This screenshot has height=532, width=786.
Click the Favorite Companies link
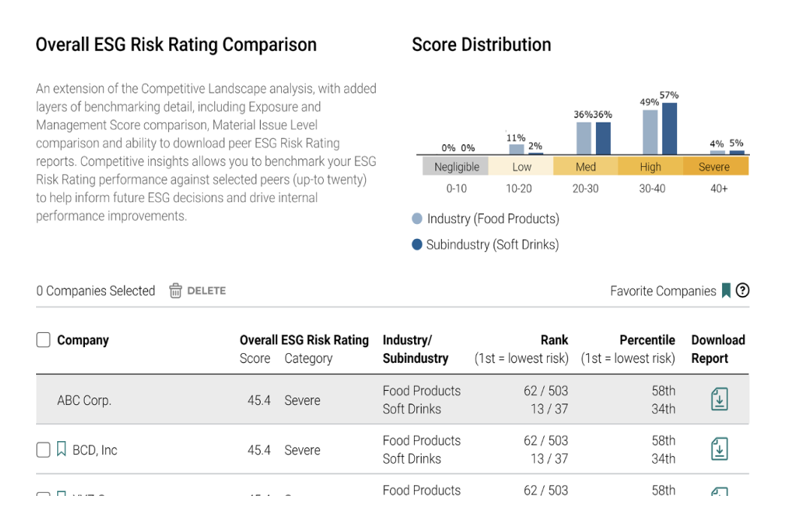pos(663,291)
